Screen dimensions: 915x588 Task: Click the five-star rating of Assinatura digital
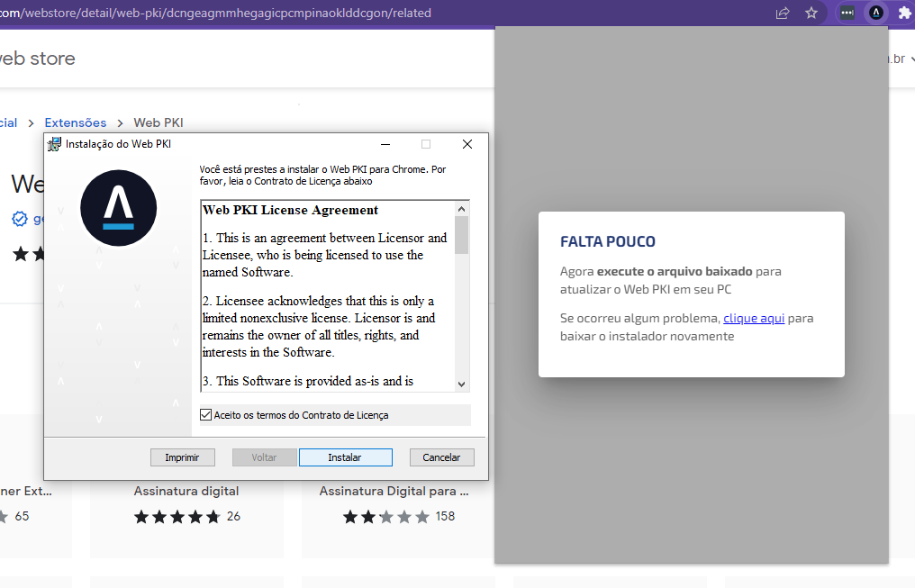coord(177,517)
